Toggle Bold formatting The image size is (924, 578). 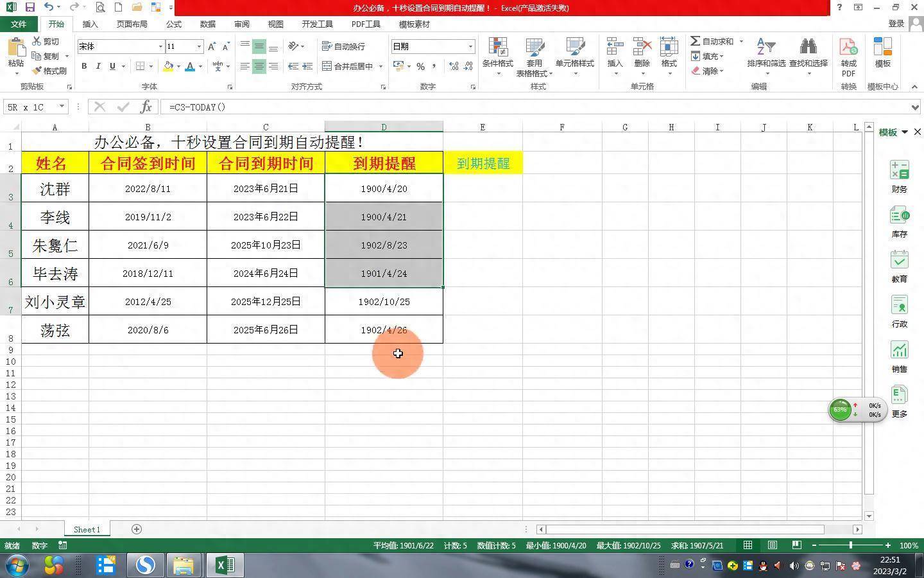pyautogui.click(x=84, y=66)
